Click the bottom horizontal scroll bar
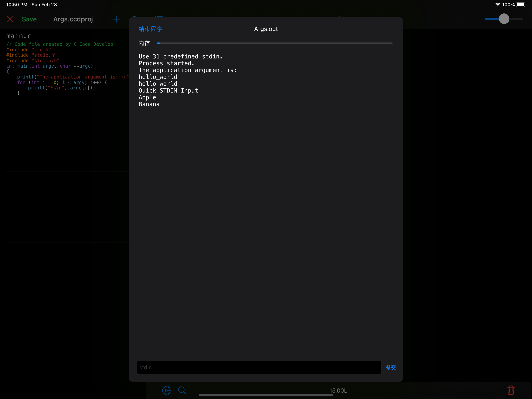Image resolution: width=532 pixels, height=399 pixels. pos(266,395)
